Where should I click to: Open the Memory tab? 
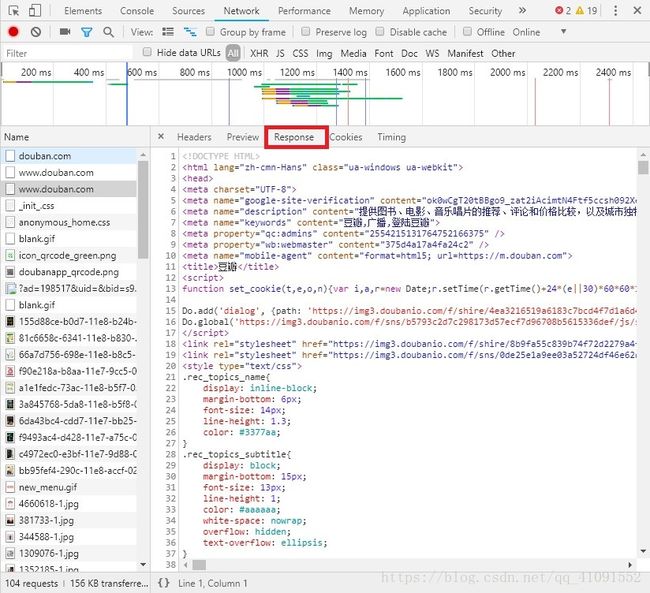tap(366, 11)
